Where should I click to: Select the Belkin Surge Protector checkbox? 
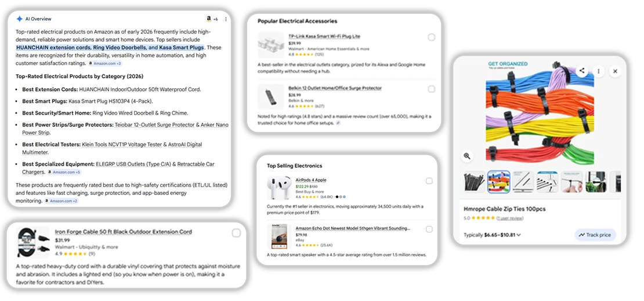[431, 89]
